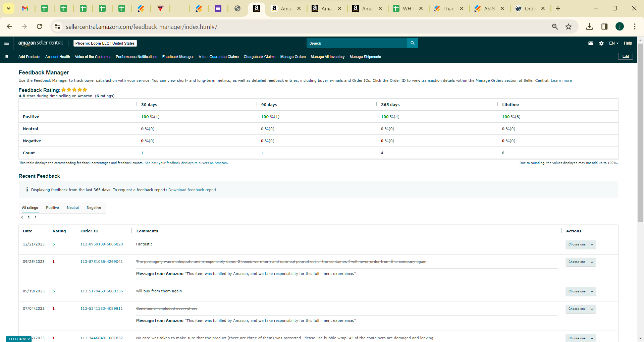Open Choose one dropdown for order 113-5179469-6880236
Viewport: 644px width, 342px height.
pos(580,291)
